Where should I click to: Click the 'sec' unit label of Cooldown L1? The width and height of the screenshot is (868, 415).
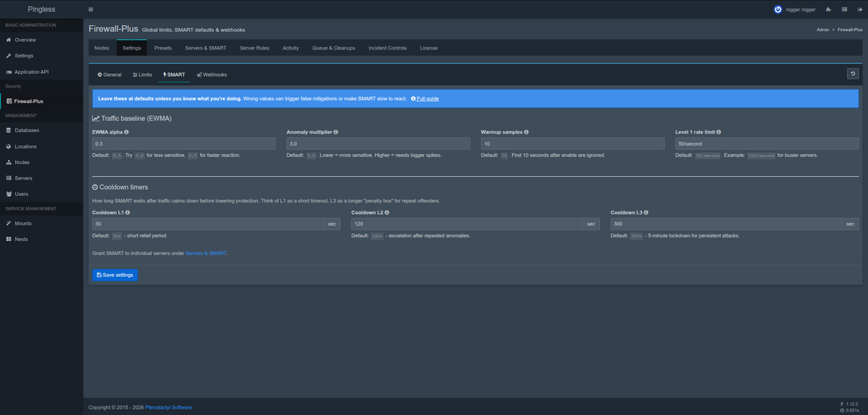point(332,224)
